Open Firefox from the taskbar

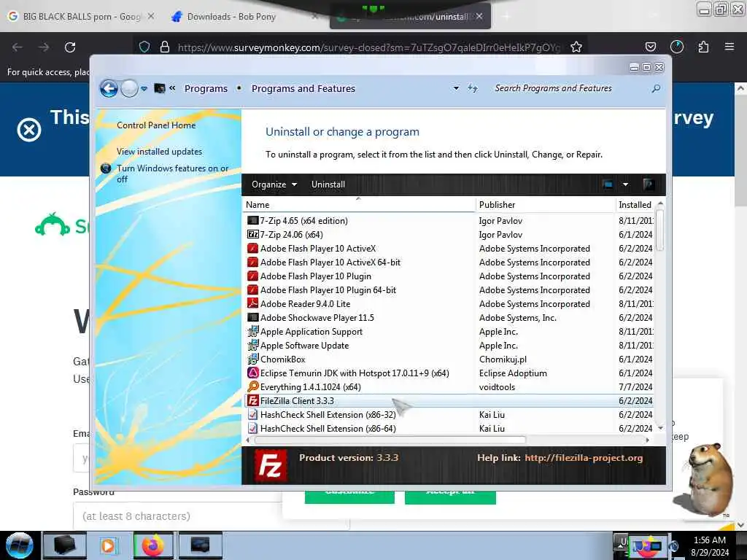pyautogui.click(x=155, y=546)
